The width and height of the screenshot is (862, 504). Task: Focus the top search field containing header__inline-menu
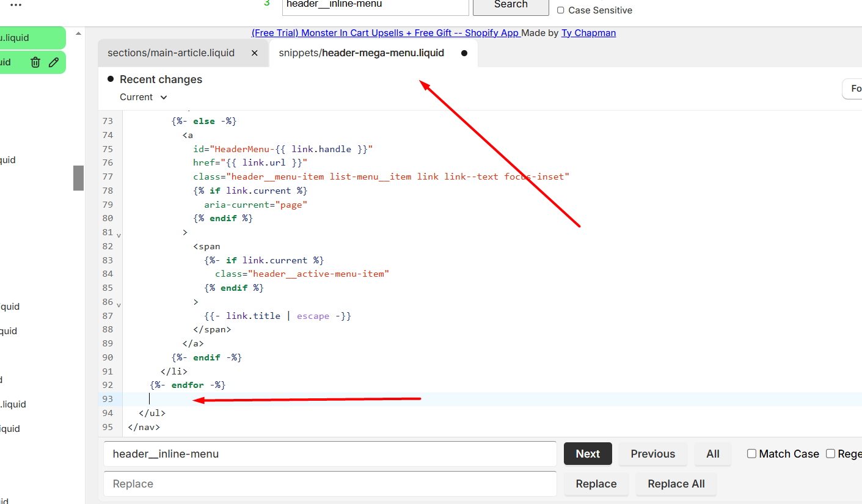375,5
